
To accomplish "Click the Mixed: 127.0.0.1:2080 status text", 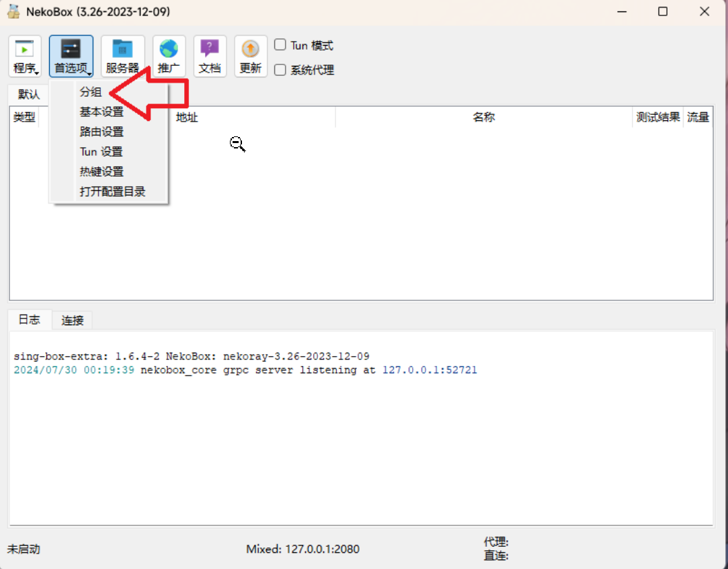I will (302, 549).
